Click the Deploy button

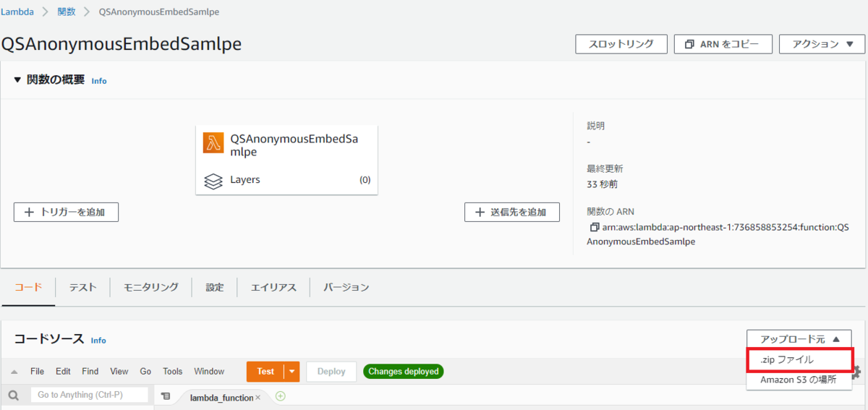point(331,372)
